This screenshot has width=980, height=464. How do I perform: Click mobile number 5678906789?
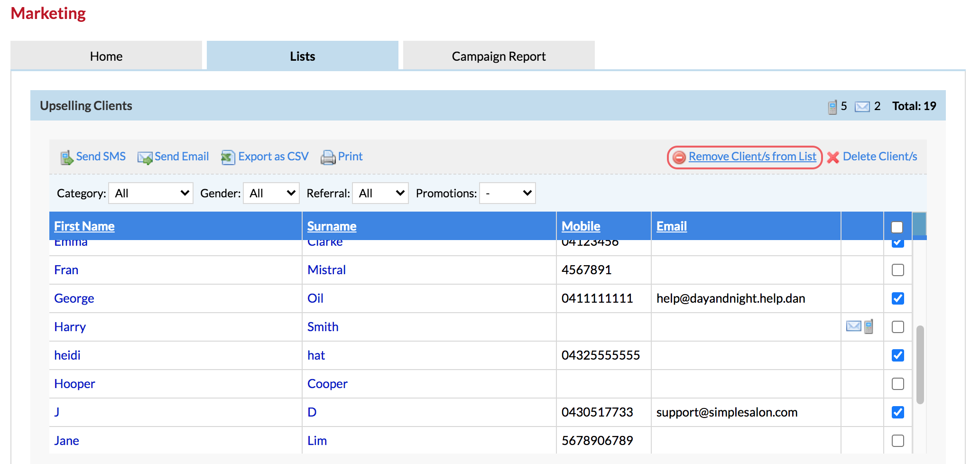[x=598, y=441]
